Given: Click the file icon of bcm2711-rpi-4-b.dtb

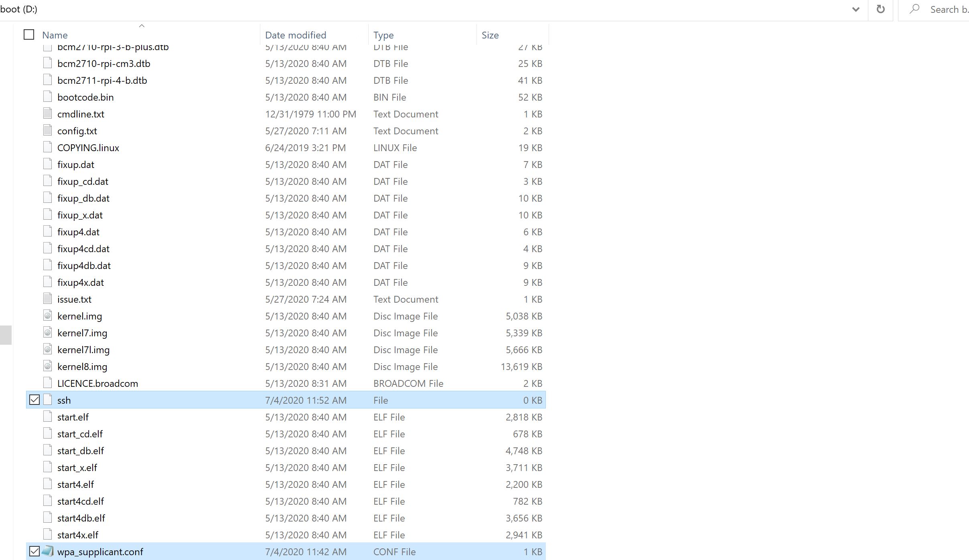Looking at the screenshot, I should (47, 80).
